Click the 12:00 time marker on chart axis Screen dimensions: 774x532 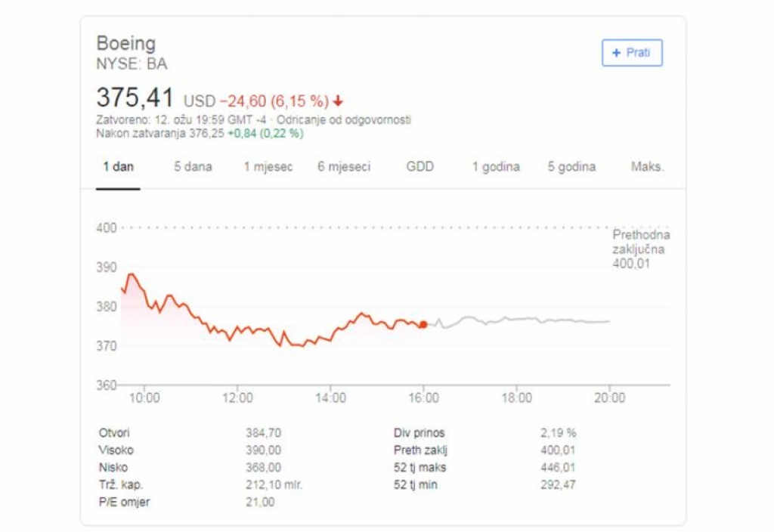(237, 397)
